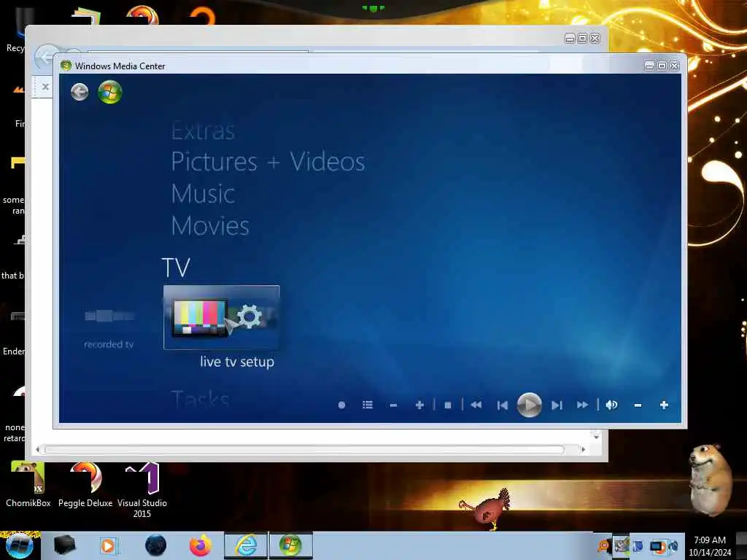This screenshot has height=560, width=747.
Task: Click the chicken desktop gadget
Action: [487, 508]
